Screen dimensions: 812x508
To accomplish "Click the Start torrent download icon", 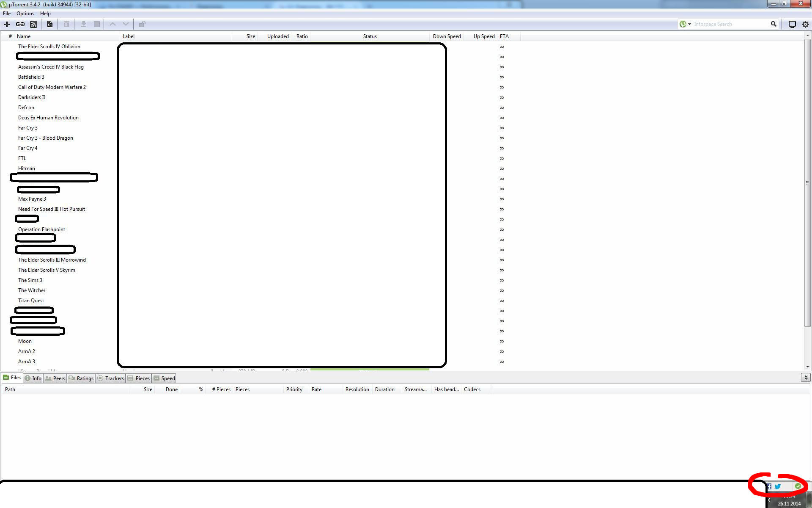I will pyautogui.click(x=84, y=24).
